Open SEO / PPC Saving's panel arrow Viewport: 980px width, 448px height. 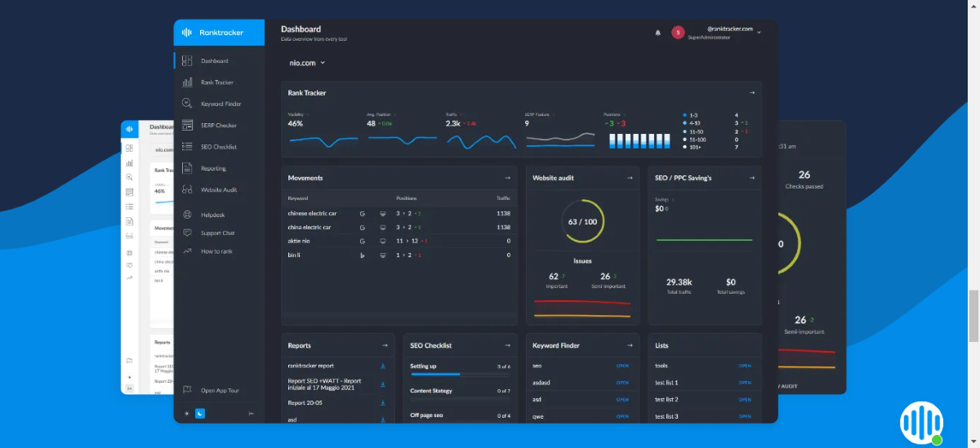point(752,178)
